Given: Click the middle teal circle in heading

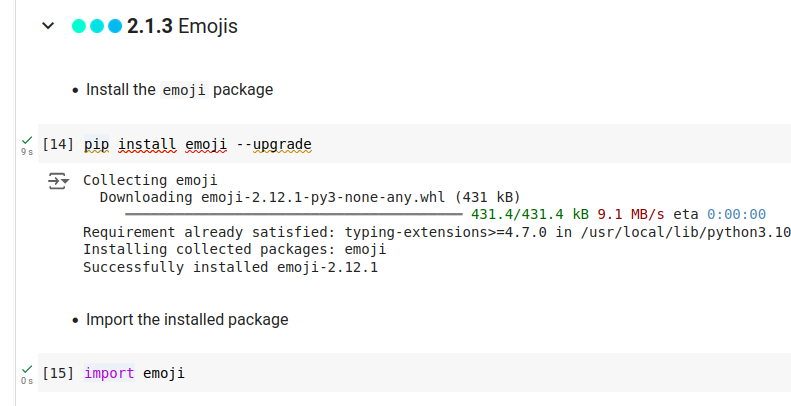Looking at the screenshot, I should click(x=97, y=26).
